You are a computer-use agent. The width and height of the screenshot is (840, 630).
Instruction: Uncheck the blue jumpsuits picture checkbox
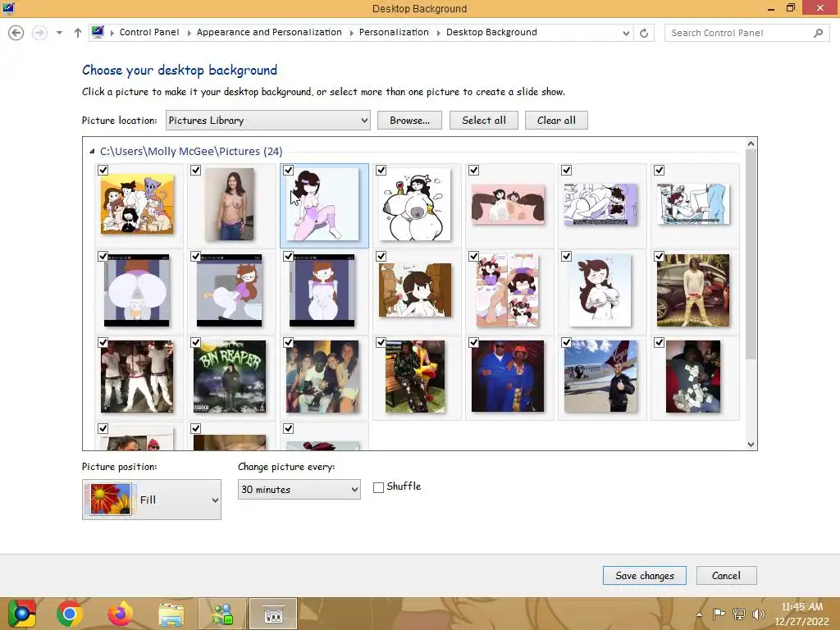pos(473,342)
